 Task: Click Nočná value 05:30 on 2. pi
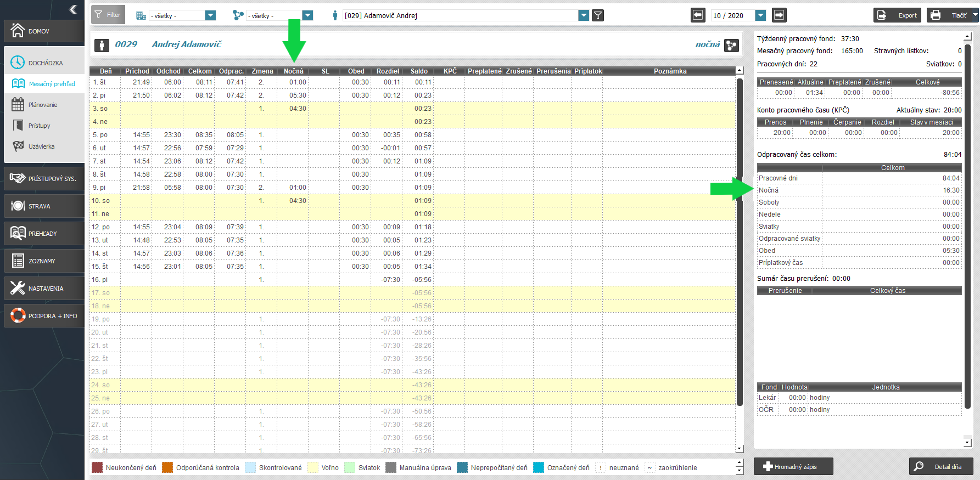tap(298, 95)
